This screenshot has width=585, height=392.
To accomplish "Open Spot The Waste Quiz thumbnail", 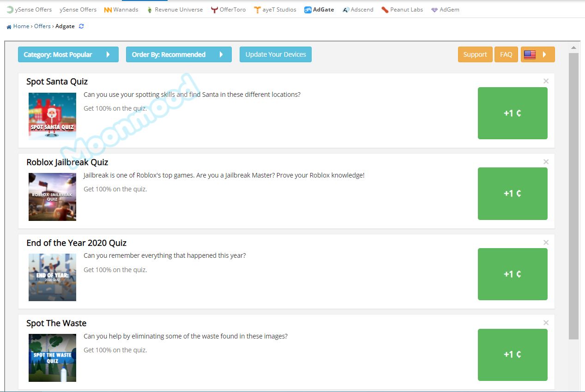I will coord(52,358).
